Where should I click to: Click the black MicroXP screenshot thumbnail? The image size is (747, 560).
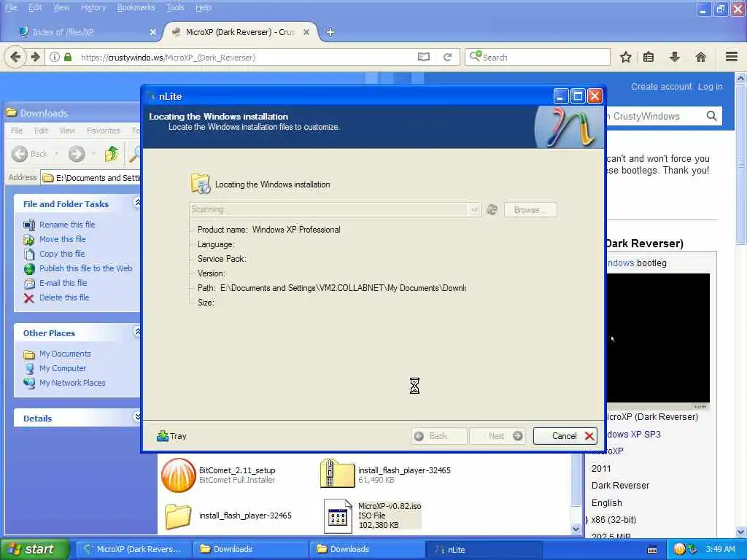[657, 338]
